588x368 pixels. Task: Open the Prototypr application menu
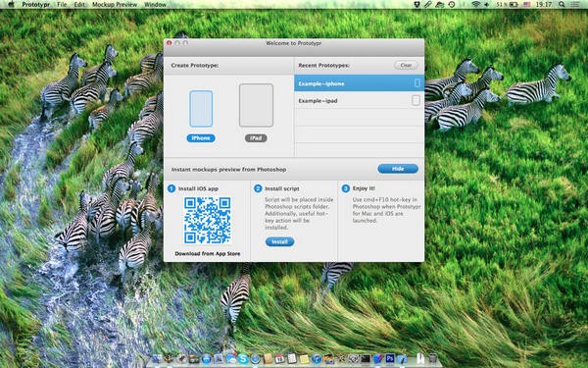[x=36, y=5]
